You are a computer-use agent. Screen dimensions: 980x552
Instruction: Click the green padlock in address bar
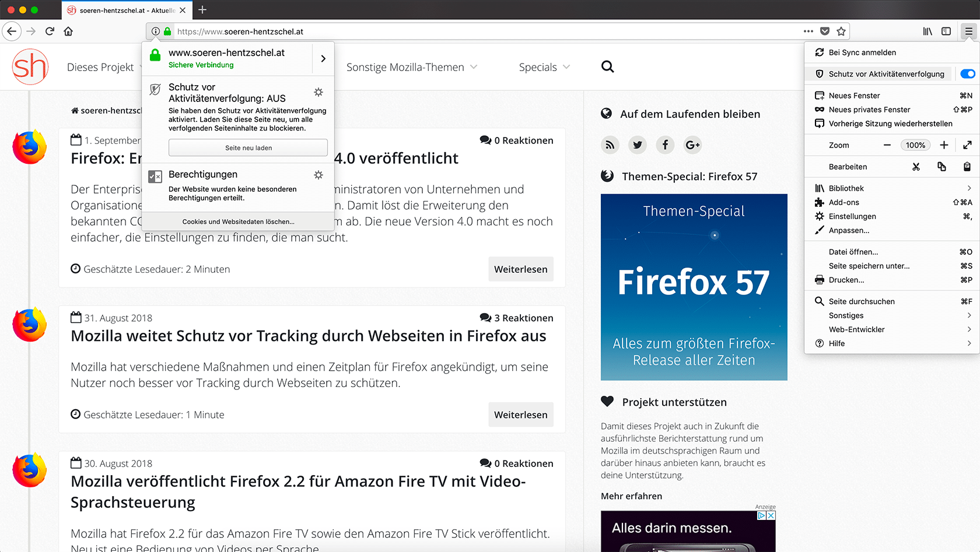tap(167, 31)
